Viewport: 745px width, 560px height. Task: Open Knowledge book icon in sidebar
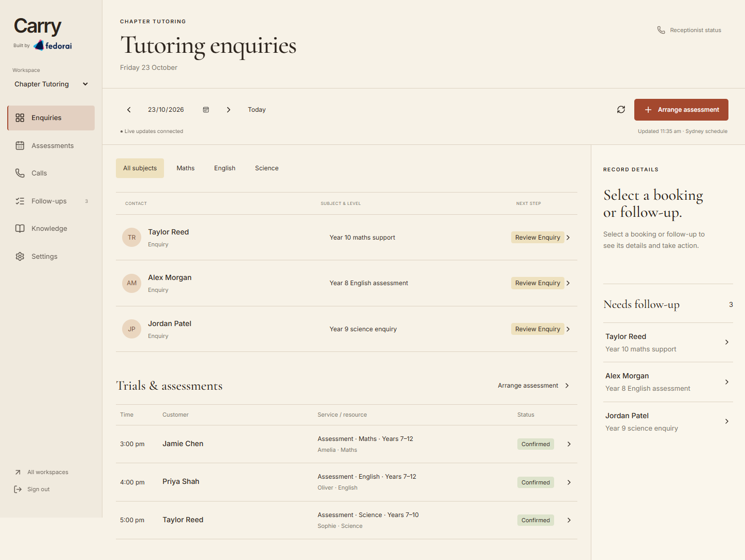click(x=20, y=229)
